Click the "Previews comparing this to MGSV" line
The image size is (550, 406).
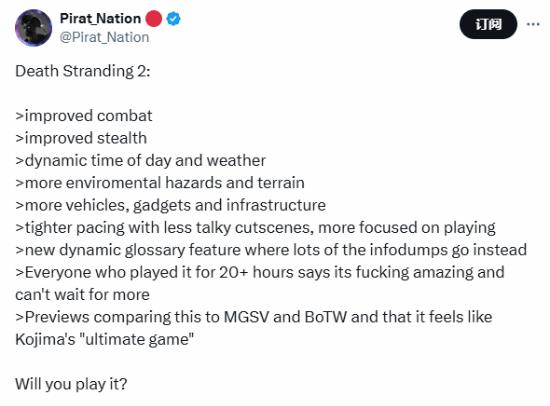click(254, 317)
